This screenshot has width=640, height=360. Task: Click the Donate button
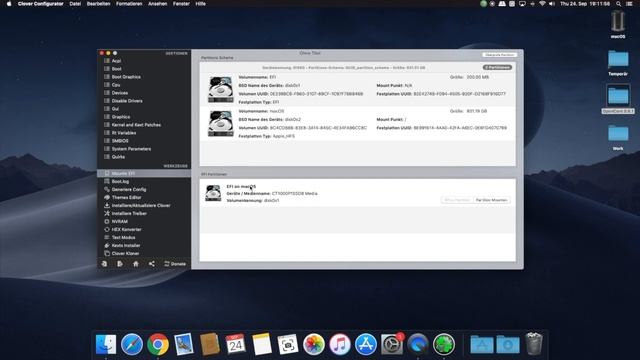175,264
